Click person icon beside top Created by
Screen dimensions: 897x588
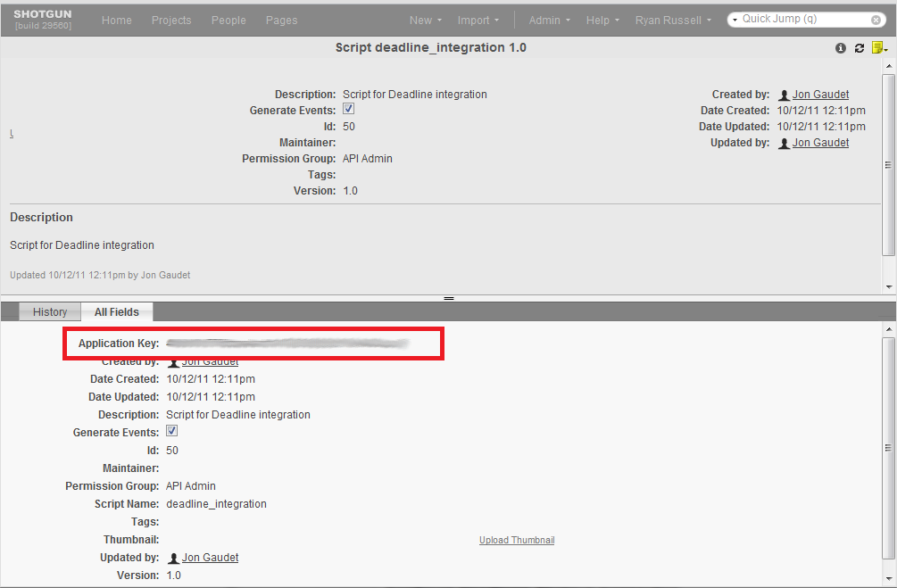[785, 95]
